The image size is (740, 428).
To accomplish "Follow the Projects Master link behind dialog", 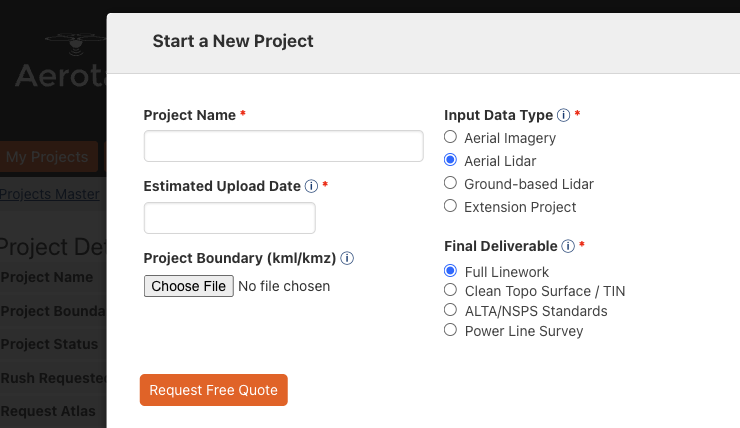I will (50, 194).
